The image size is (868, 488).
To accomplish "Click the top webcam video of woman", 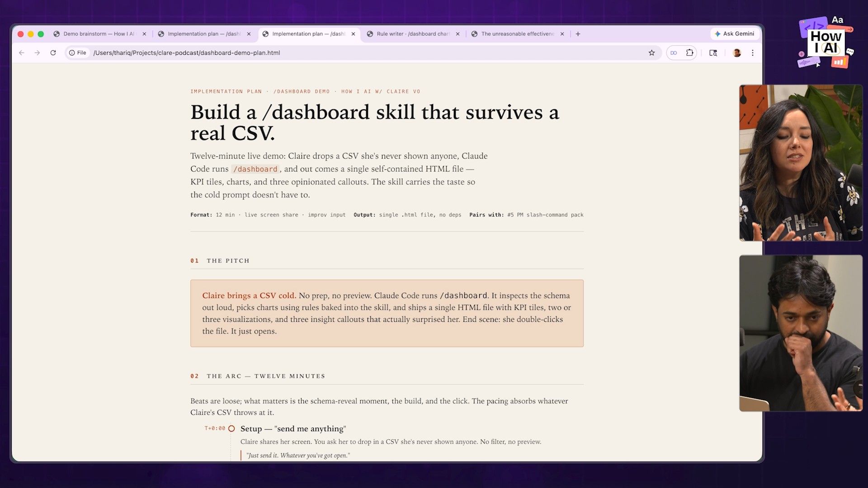I will pyautogui.click(x=801, y=163).
